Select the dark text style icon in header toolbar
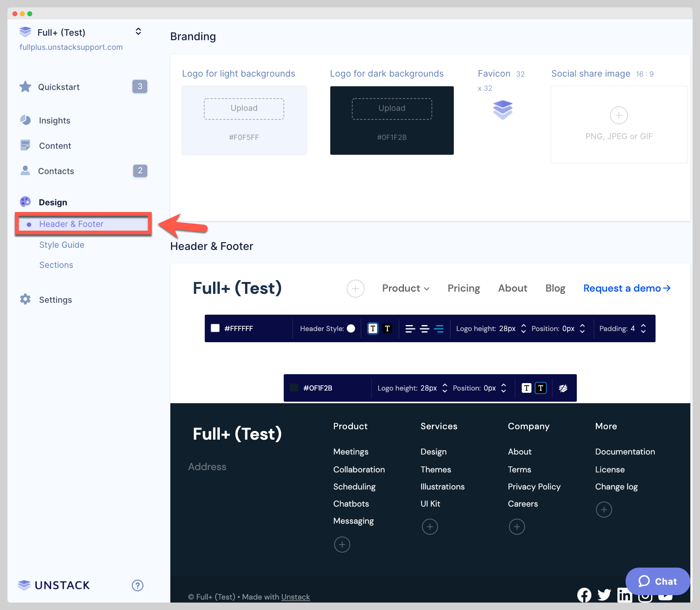Screen dimensions: 700x610 click(388, 328)
